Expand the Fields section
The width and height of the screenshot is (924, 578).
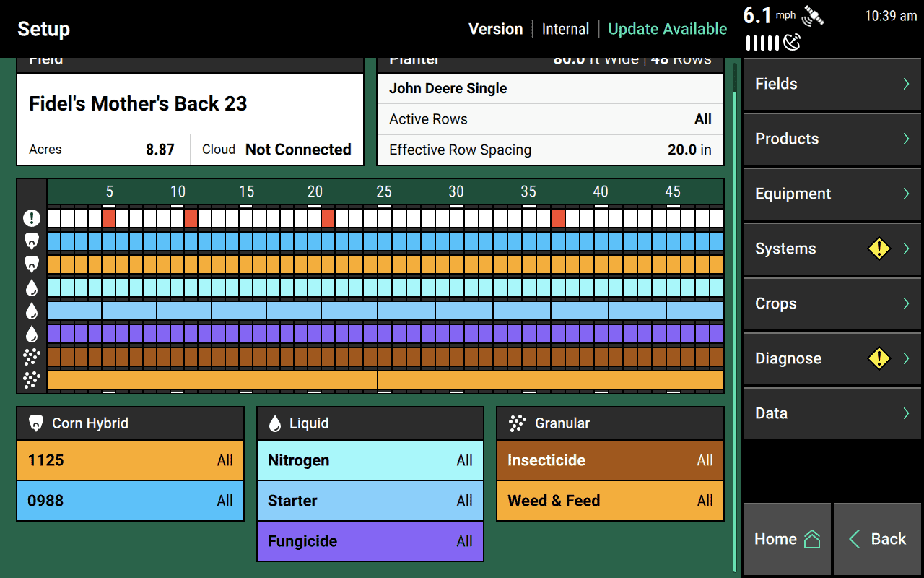pos(832,84)
